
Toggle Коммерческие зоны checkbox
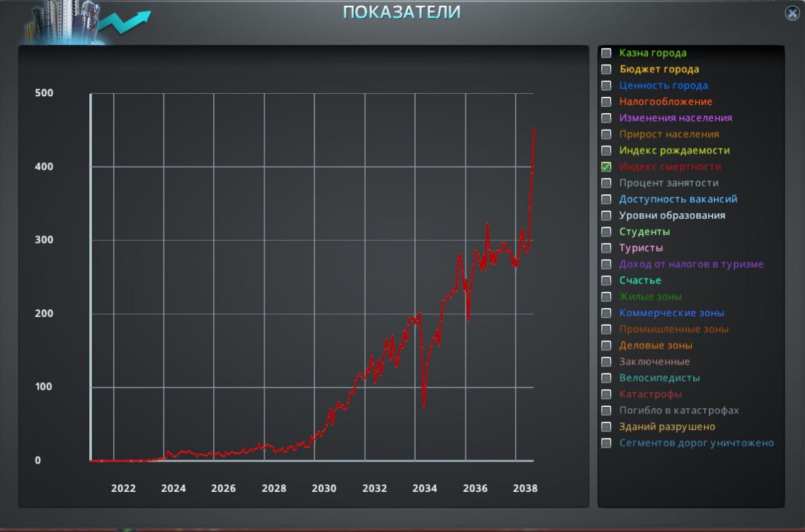pos(606,313)
